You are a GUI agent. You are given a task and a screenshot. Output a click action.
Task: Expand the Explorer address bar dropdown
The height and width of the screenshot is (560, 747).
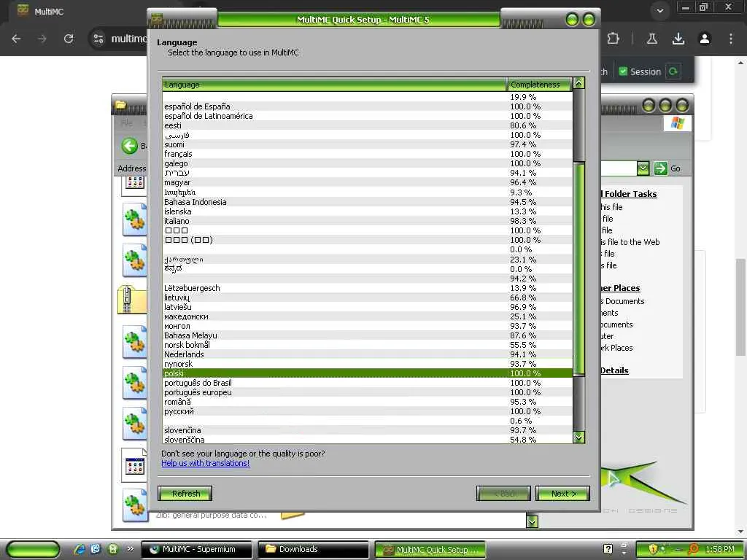[643, 168]
